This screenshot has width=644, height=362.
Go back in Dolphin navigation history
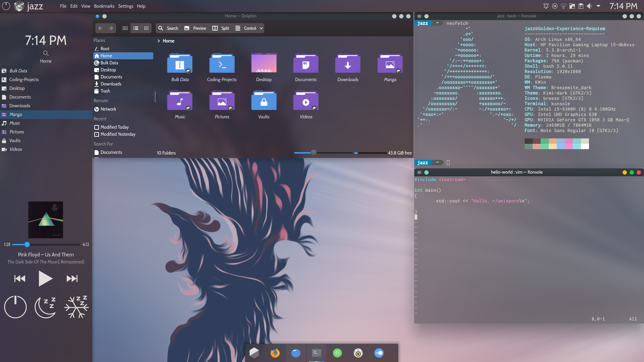tap(100, 28)
